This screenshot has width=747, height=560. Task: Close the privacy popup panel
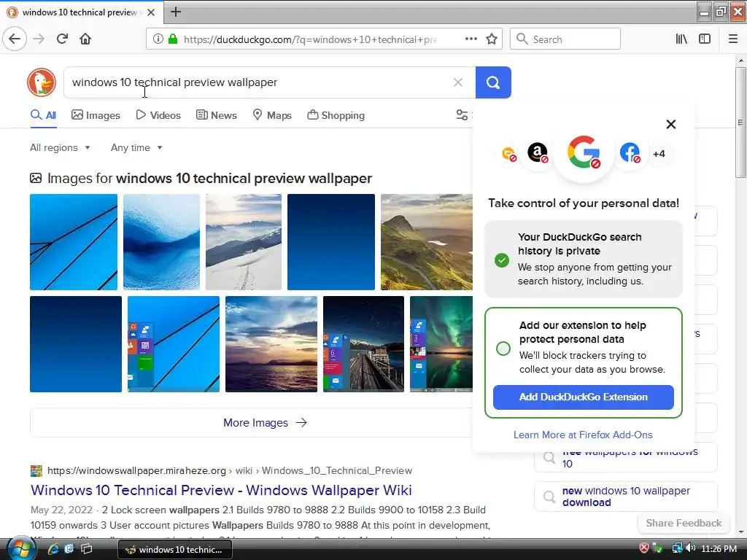pyautogui.click(x=671, y=124)
